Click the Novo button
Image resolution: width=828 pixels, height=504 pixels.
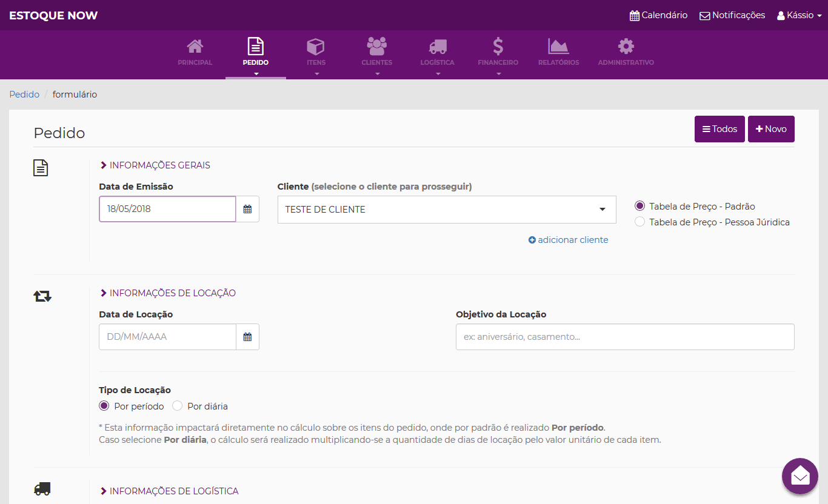[x=771, y=129]
